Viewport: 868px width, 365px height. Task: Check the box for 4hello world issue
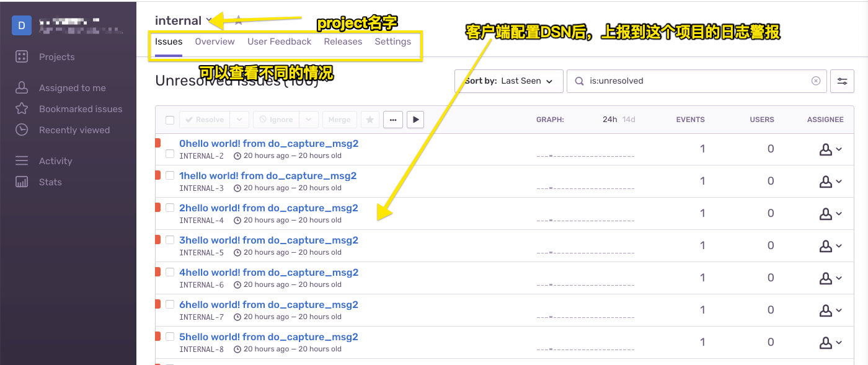pyautogui.click(x=170, y=272)
